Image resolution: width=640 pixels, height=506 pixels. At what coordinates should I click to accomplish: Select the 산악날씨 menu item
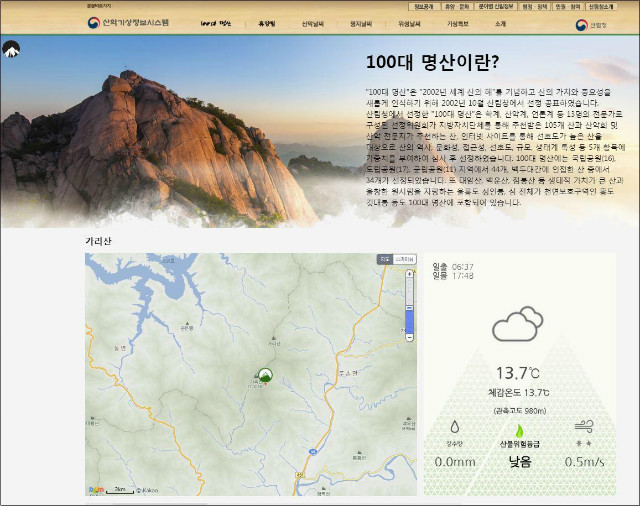pyautogui.click(x=313, y=24)
